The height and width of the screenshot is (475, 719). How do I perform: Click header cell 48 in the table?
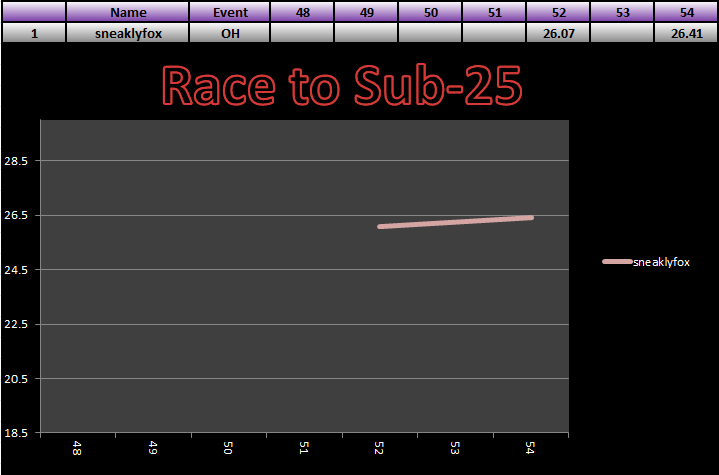pyautogui.click(x=302, y=12)
